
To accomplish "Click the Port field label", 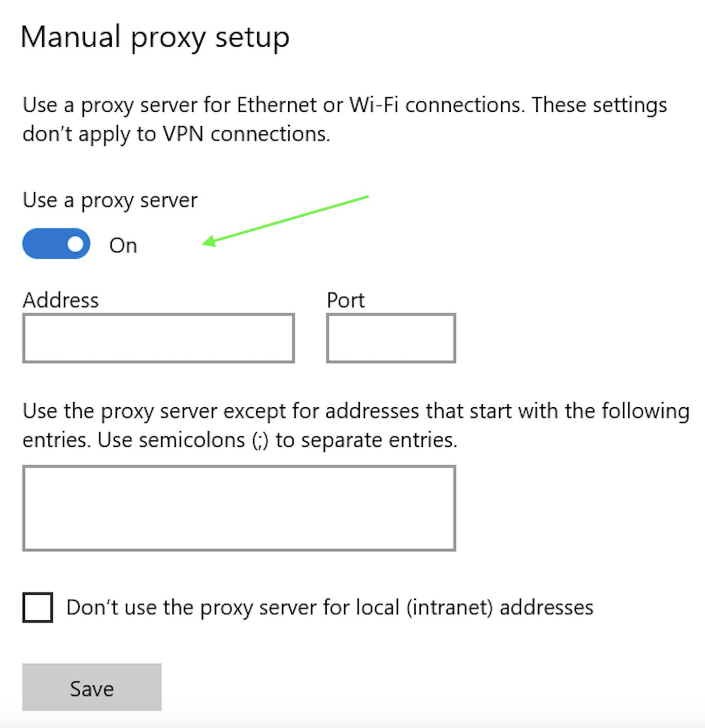I will pyautogui.click(x=345, y=300).
